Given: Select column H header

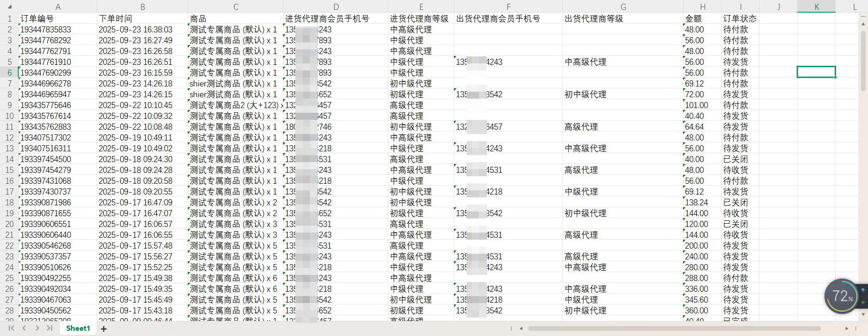Looking at the screenshot, I should pos(702,7).
